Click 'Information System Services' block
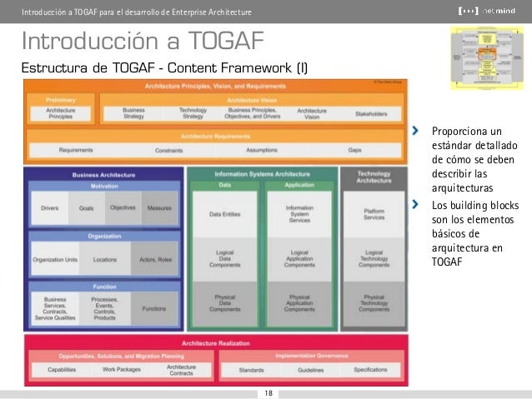This screenshot has height=399, width=532. click(299, 214)
